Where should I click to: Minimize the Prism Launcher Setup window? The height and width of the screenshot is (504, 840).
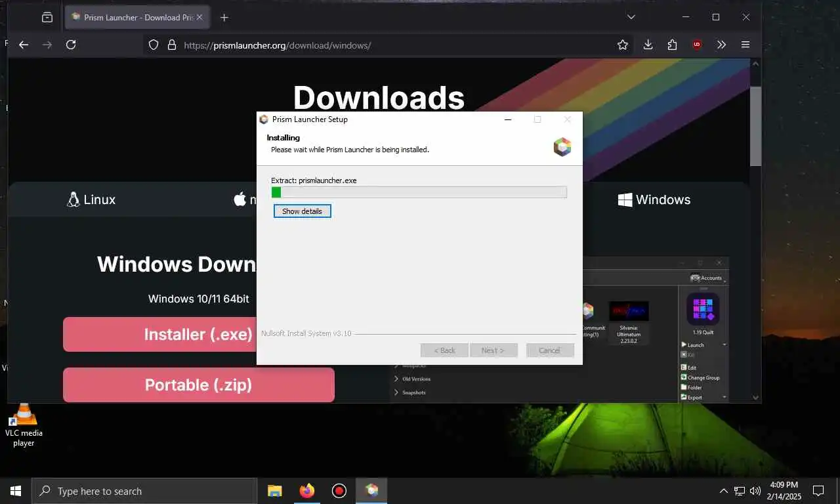pos(508,119)
